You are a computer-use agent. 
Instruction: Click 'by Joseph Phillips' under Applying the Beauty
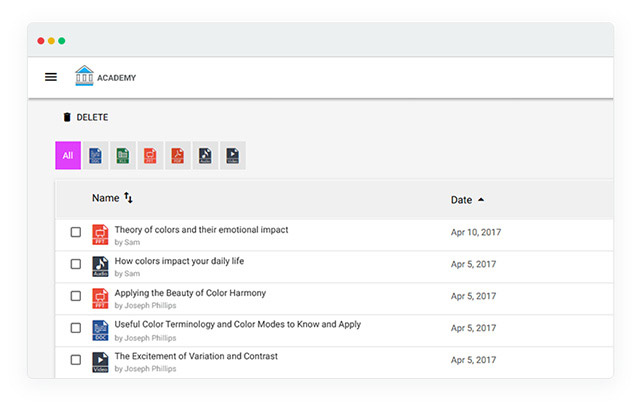coord(145,306)
